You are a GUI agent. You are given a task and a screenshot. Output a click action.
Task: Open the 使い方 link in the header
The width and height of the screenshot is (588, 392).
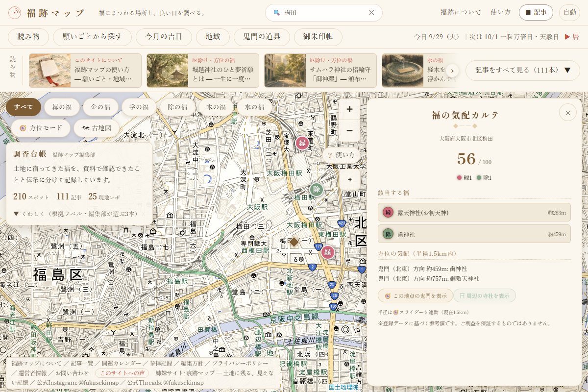(x=501, y=13)
